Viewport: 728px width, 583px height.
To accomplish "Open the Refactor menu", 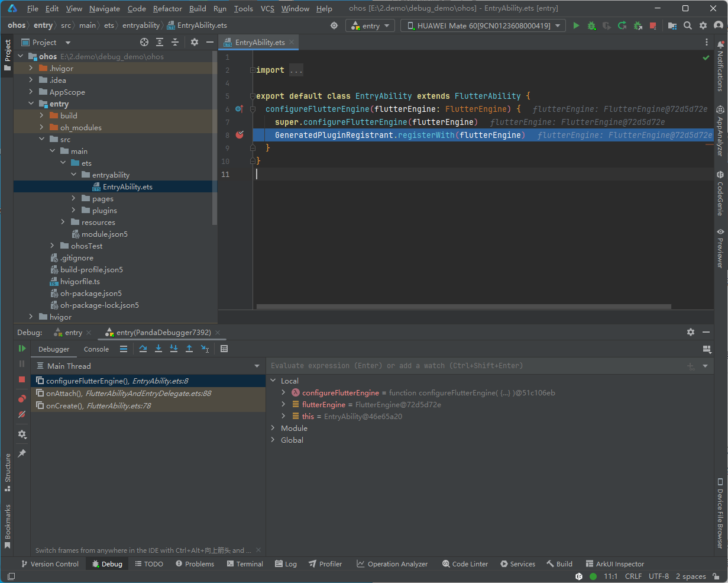I will 167,8.
